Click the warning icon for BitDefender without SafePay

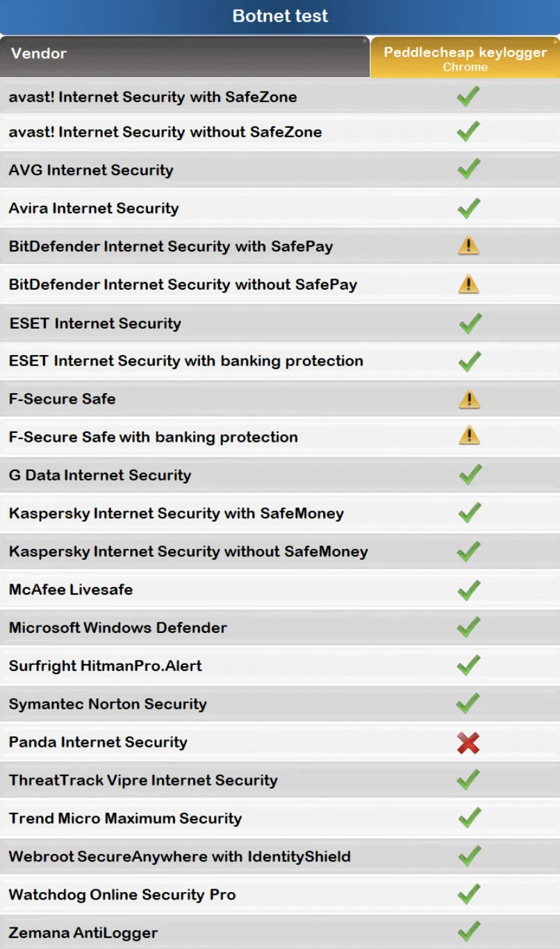[469, 283]
